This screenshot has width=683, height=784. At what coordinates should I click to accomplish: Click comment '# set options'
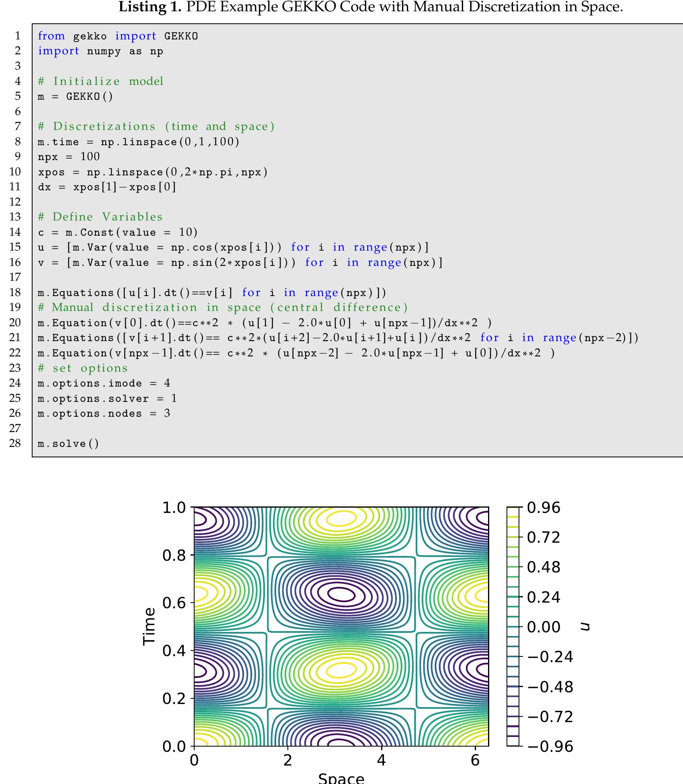83,368
